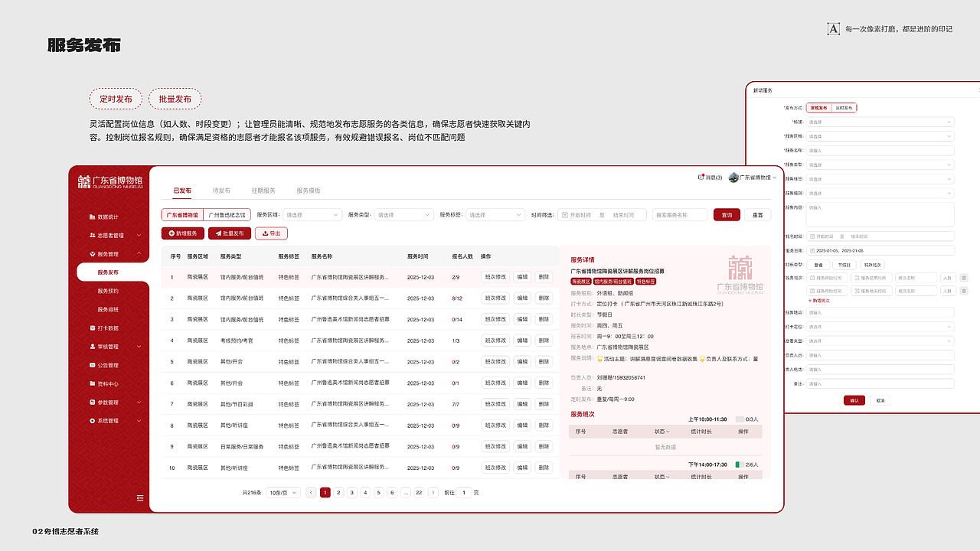Select 普通 duration type in 新增服务
This screenshot has height=551, width=980.
click(818, 265)
